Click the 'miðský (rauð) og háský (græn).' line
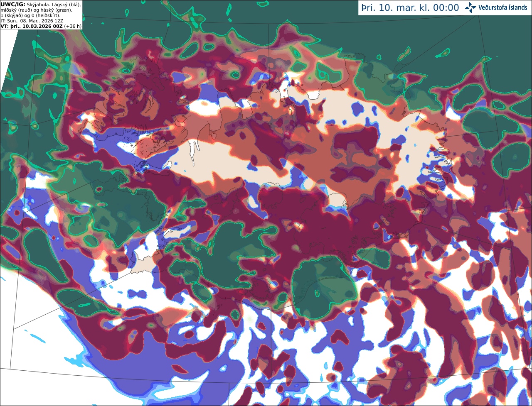 [36, 10]
